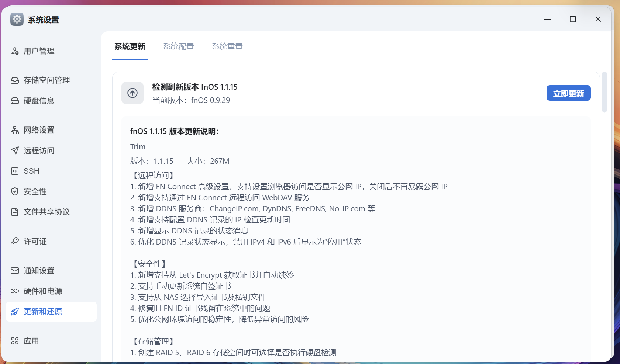The image size is (620, 364).
Task: Open 存储空间管理 settings
Action: [x=46, y=80]
